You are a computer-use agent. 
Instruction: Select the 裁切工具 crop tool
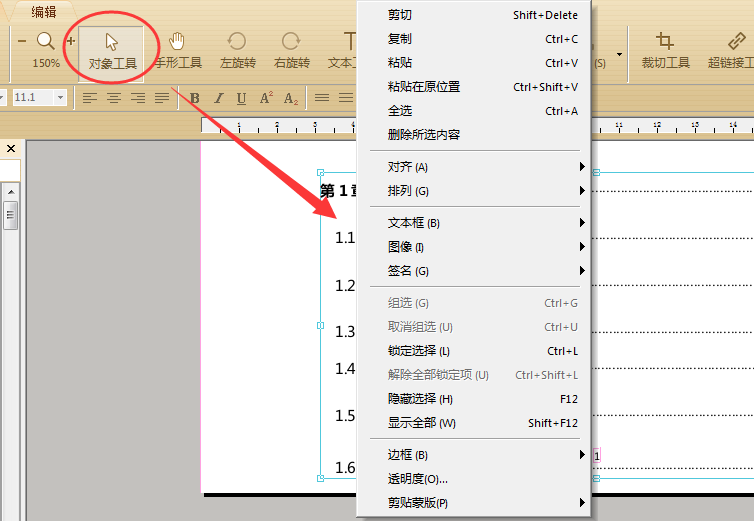[665, 50]
